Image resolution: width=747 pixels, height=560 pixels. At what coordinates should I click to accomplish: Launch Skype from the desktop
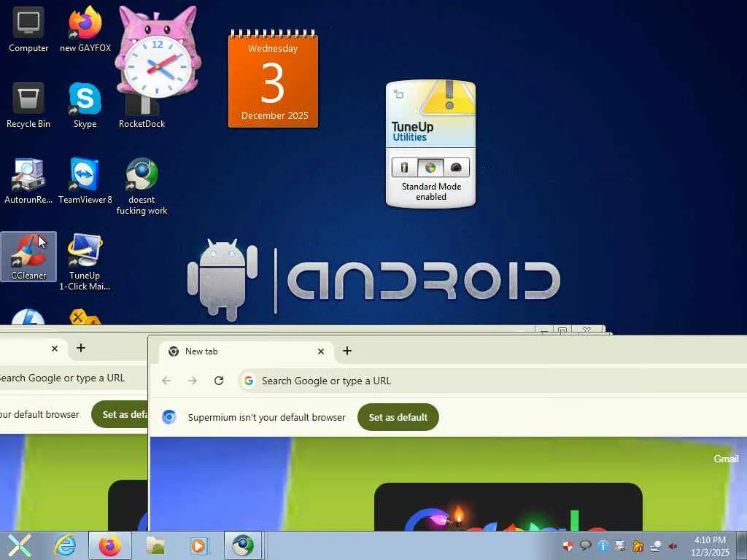click(85, 106)
